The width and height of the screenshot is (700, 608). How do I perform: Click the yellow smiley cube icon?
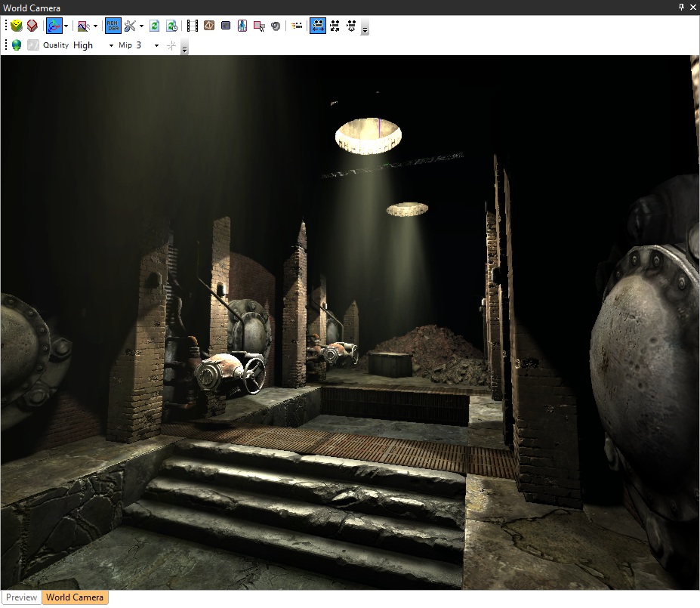click(x=17, y=26)
